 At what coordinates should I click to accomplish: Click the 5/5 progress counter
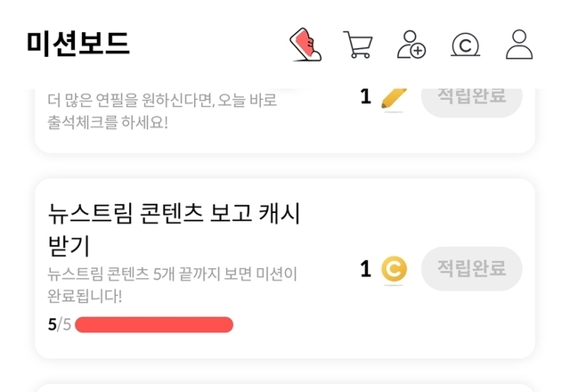(59, 324)
